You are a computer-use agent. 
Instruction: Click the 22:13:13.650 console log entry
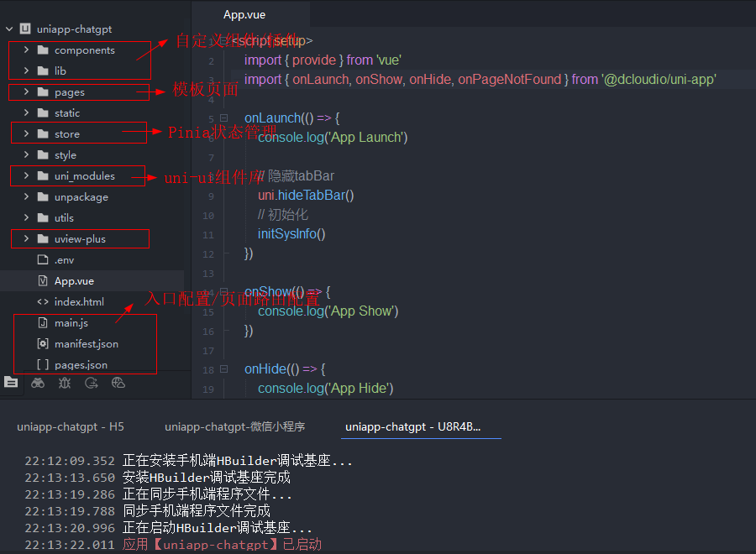pos(158,478)
